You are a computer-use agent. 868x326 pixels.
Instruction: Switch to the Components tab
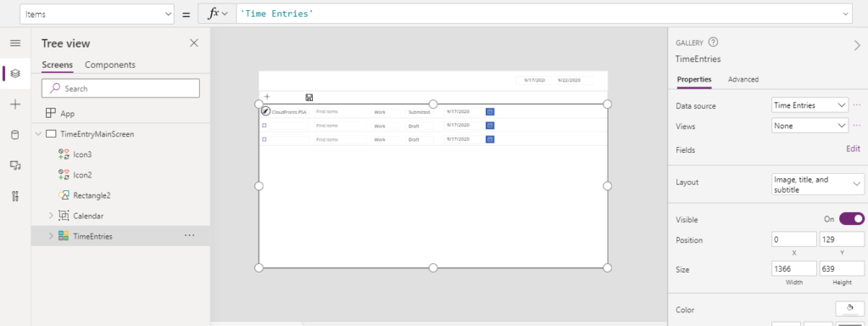point(109,65)
